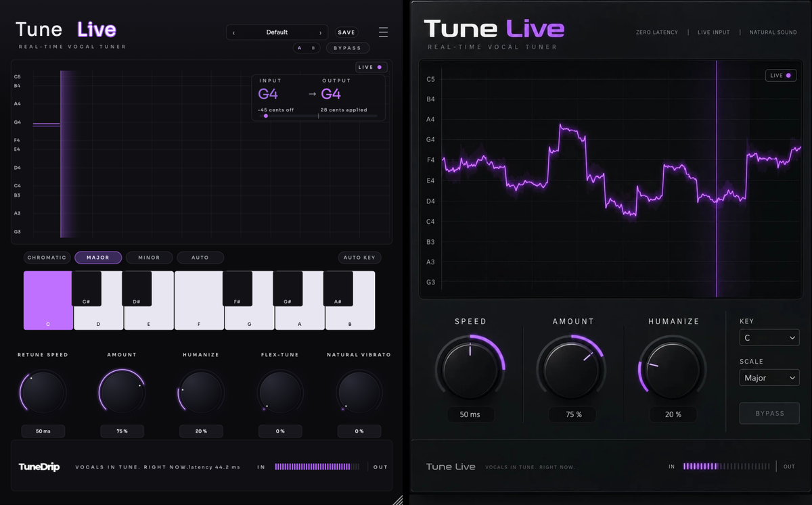The height and width of the screenshot is (505, 812).
Task: Click the BYPASS button in right plugin
Action: 769,413
